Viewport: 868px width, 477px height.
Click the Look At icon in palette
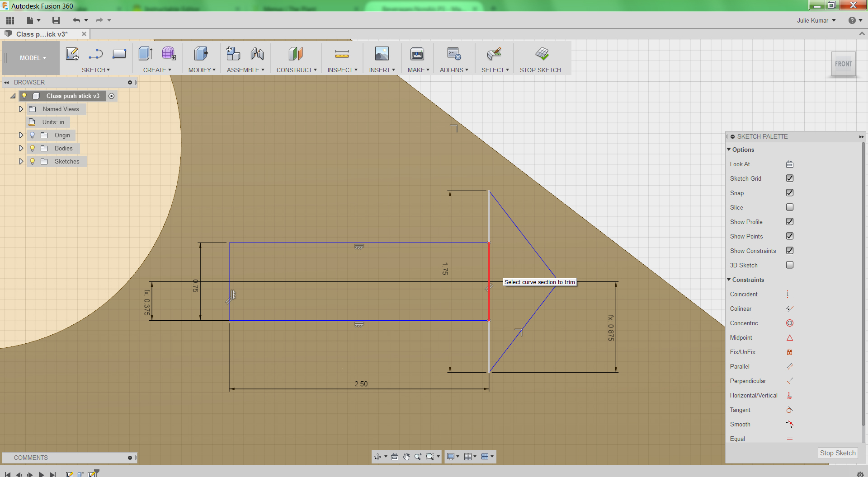point(790,164)
